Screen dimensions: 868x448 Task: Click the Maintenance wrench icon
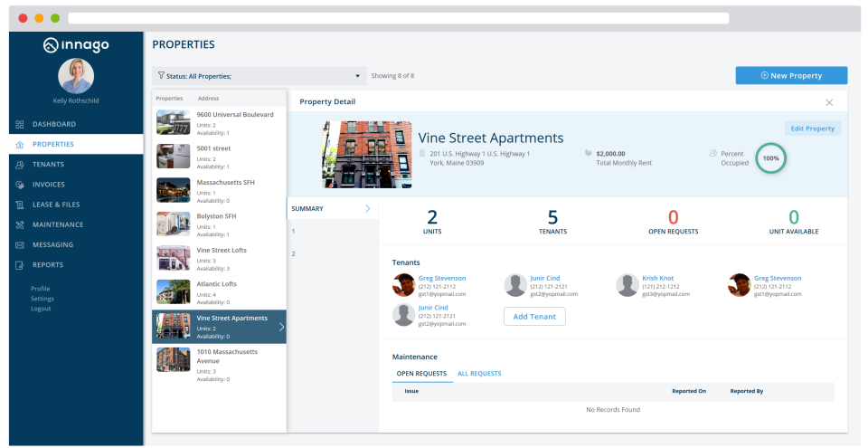19,224
